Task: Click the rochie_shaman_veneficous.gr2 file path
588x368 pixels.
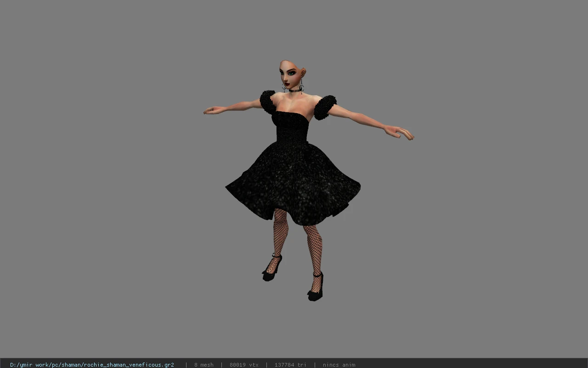Action: (x=92, y=365)
